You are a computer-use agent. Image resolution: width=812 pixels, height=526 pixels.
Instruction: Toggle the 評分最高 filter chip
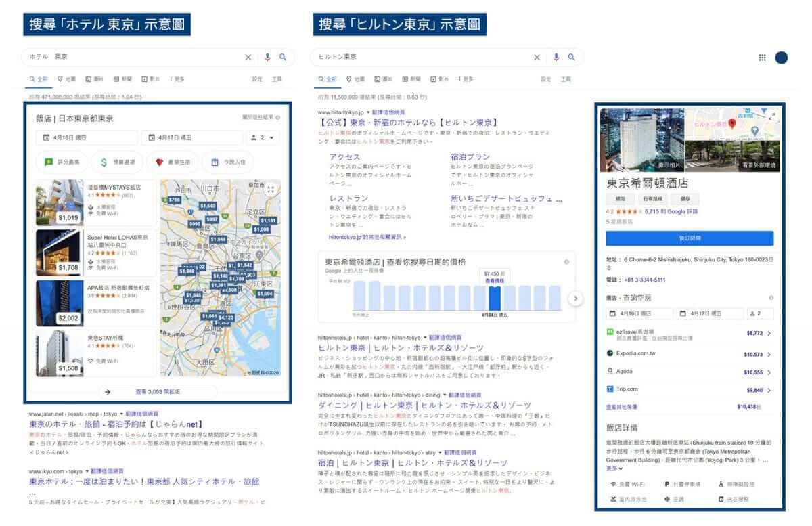[62, 162]
